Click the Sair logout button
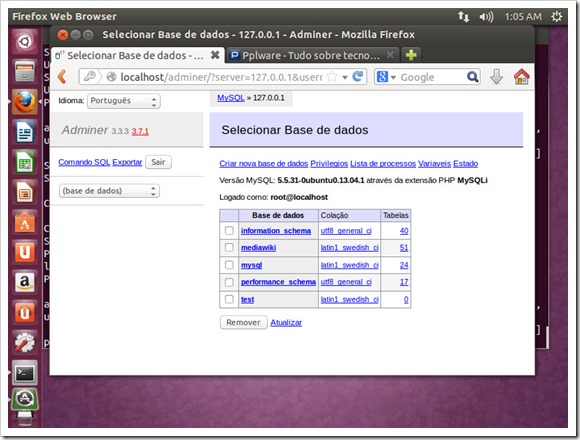Screen dimensions: 580x440 coord(158,162)
